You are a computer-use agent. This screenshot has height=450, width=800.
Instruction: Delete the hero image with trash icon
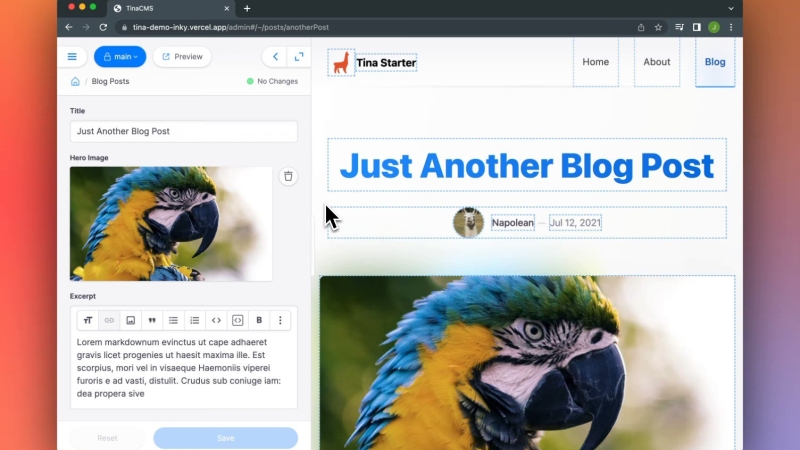click(288, 176)
